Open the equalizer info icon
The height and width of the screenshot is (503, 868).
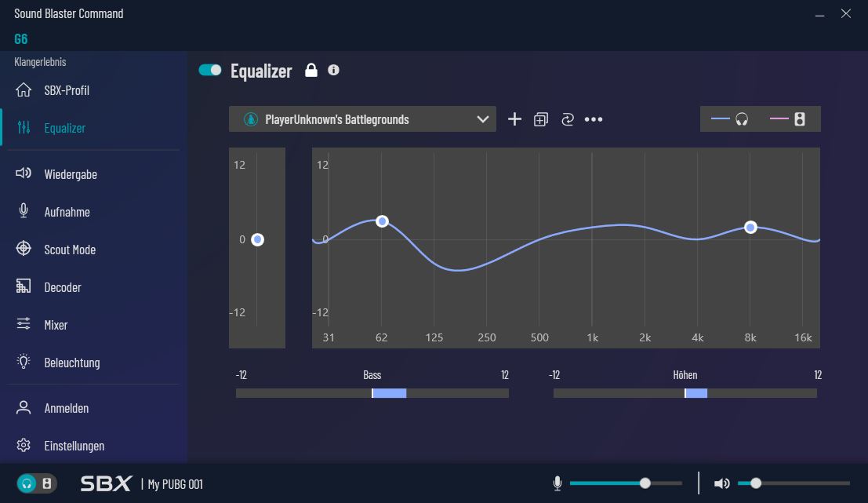333,70
